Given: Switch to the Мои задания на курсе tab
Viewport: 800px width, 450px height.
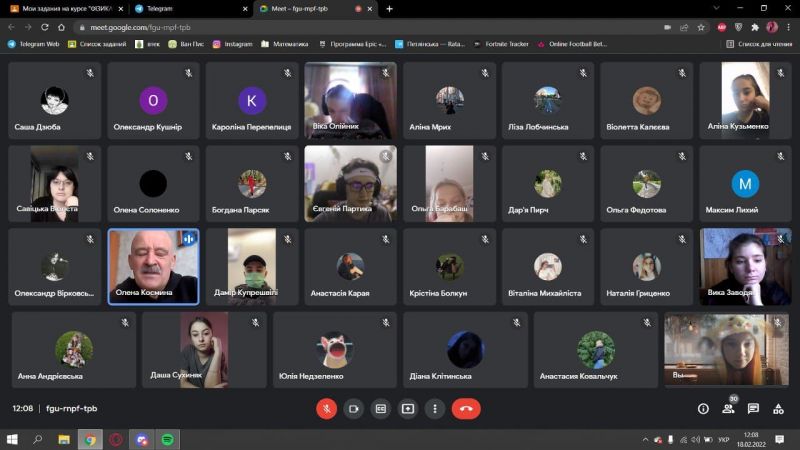Looking at the screenshot, I should click(66, 9).
